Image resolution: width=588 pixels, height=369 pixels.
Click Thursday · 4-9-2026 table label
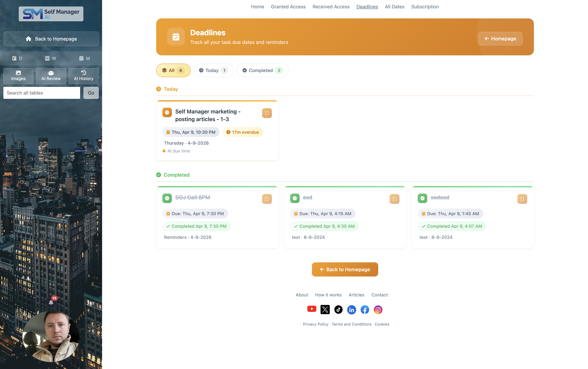tap(186, 143)
